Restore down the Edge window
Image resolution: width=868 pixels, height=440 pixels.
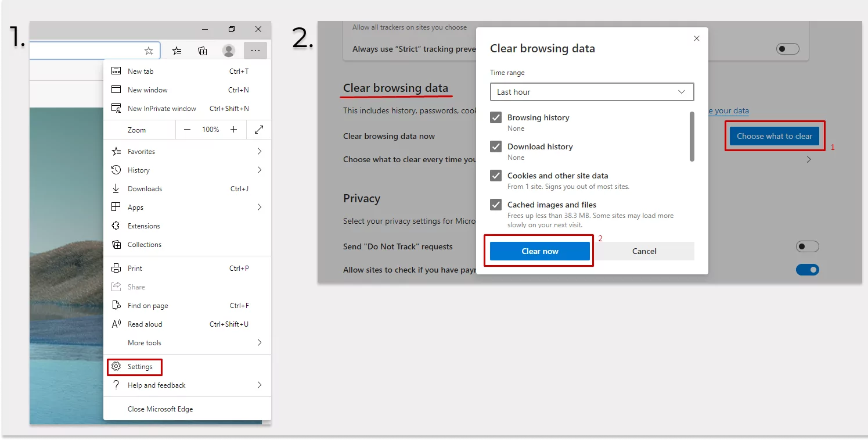click(232, 29)
